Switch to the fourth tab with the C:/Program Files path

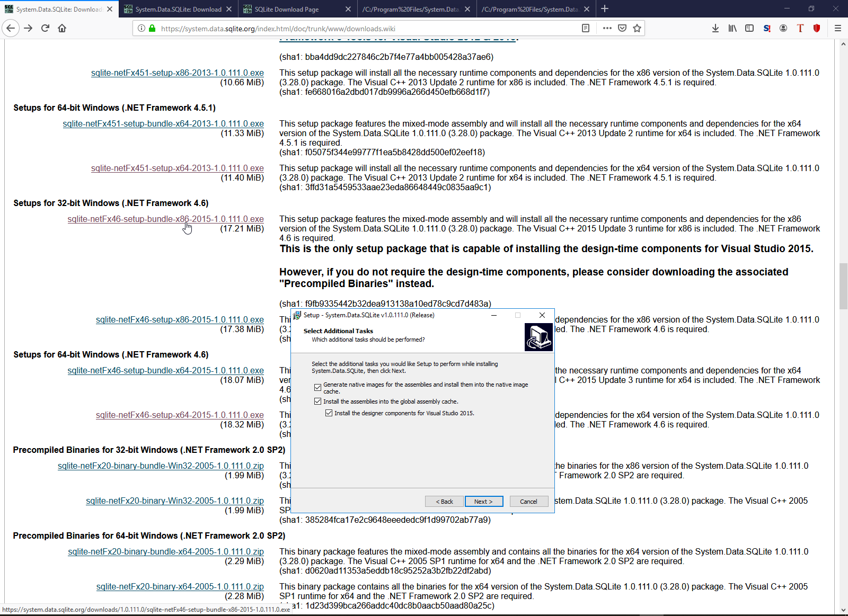coord(417,9)
